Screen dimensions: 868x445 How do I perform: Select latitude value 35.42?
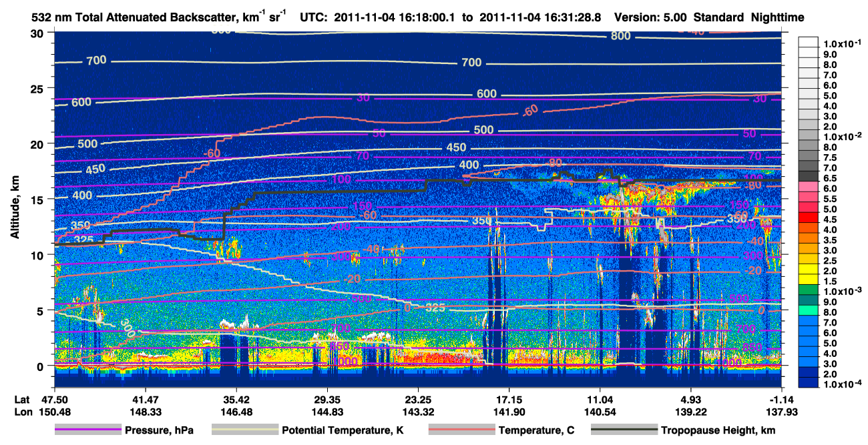[x=237, y=399]
